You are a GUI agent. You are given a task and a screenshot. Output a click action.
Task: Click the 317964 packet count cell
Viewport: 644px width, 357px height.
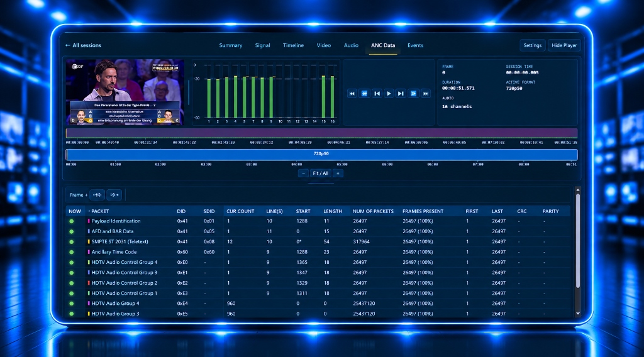pos(361,242)
